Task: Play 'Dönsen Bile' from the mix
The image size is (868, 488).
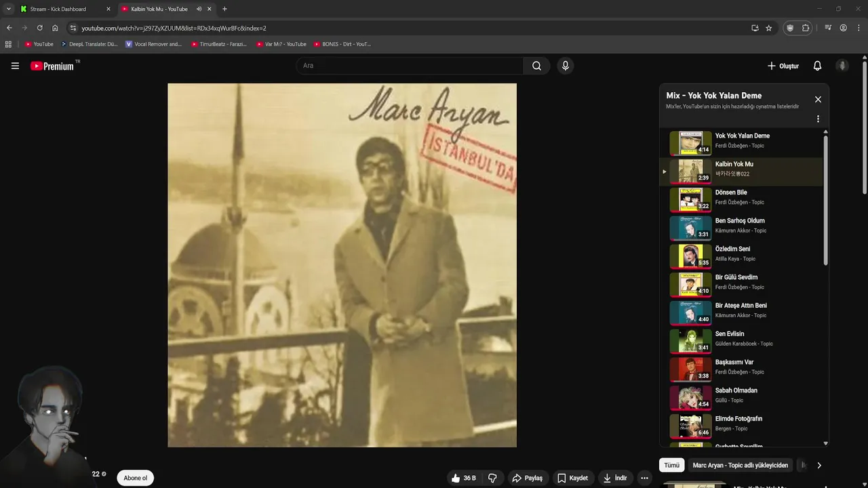Action: click(741, 200)
